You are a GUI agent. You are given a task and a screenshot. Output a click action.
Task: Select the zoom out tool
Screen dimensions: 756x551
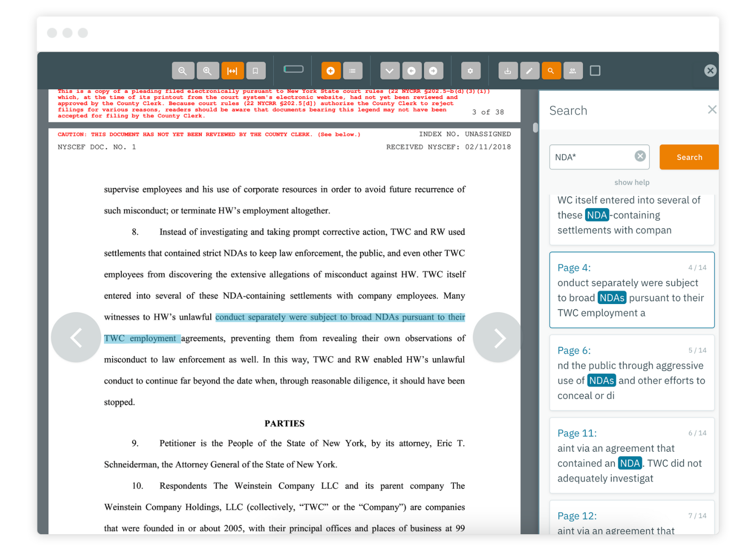183,71
